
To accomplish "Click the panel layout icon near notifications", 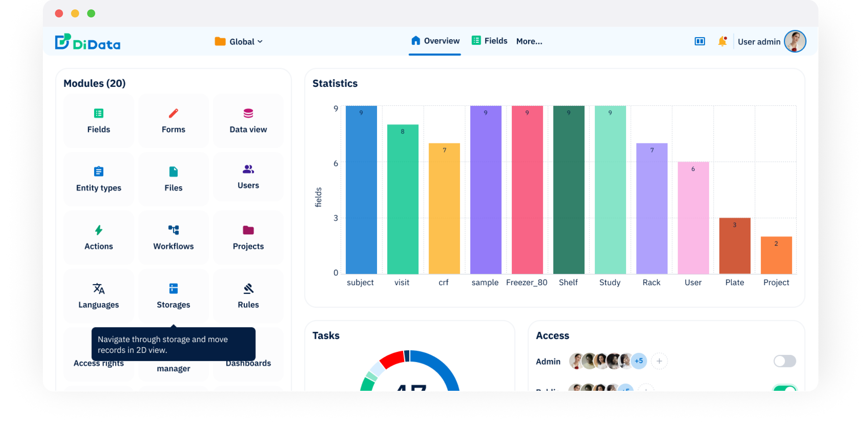I will pyautogui.click(x=699, y=41).
